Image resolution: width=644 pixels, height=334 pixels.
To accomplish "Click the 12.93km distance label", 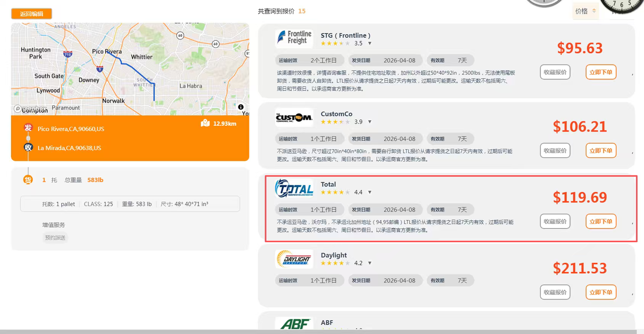I will click(225, 124).
